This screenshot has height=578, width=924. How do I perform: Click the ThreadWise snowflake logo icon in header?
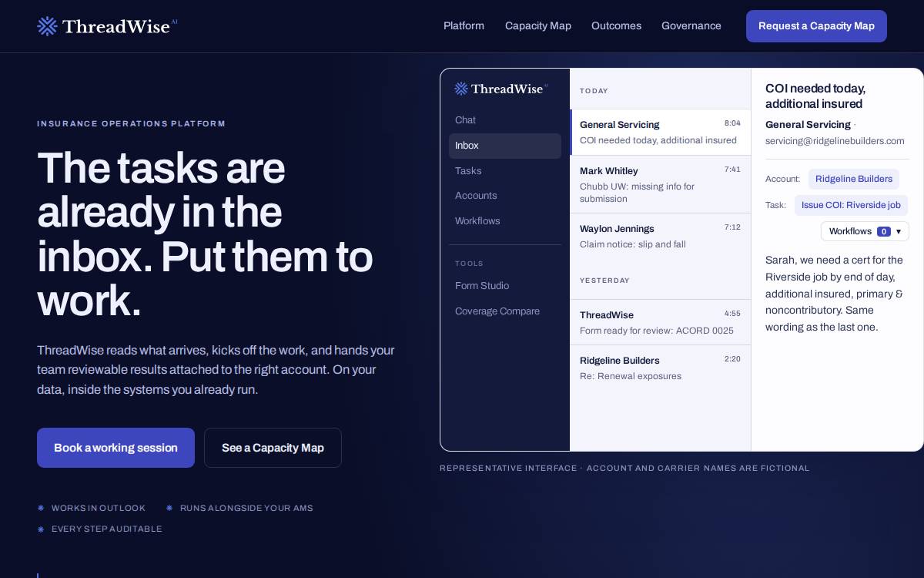[47, 26]
